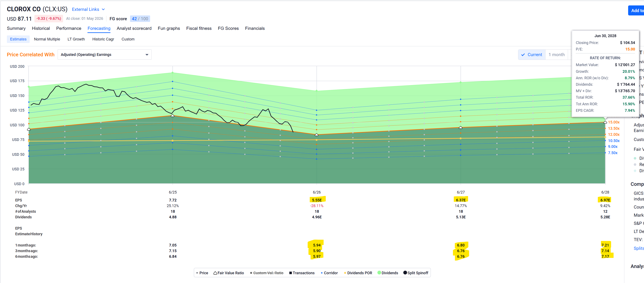This screenshot has width=644, height=283.
Task: Open Adjusted (Operating) Earnings dropdown
Action: point(104,54)
